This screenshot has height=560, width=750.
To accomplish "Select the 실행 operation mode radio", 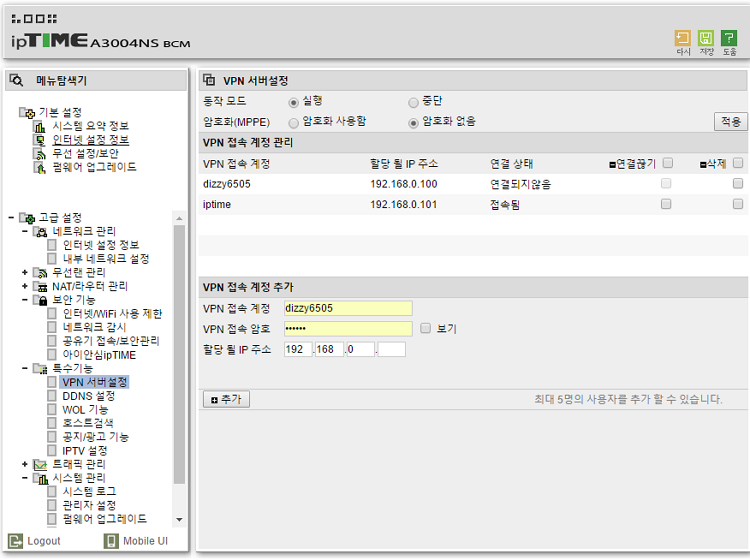I will point(293,102).
